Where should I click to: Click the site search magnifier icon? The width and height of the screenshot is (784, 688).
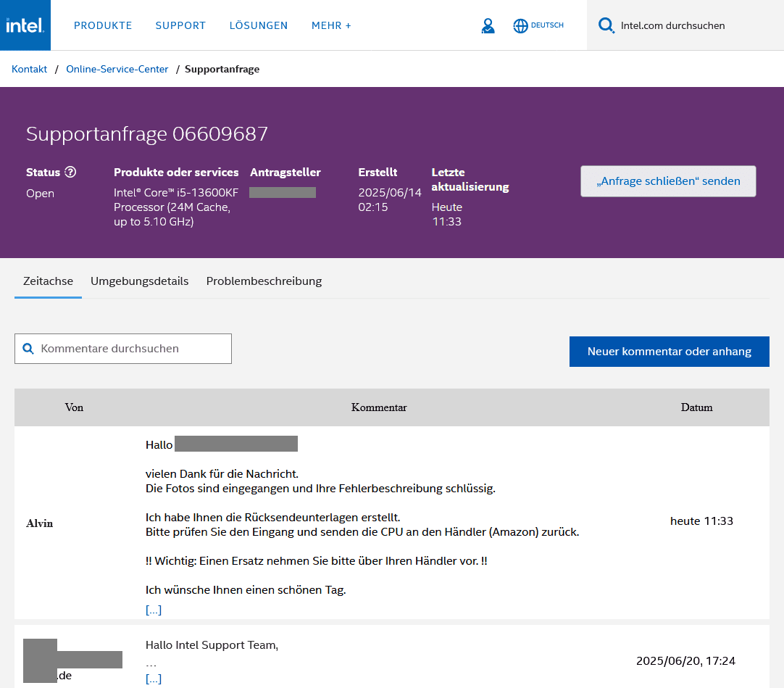click(606, 25)
